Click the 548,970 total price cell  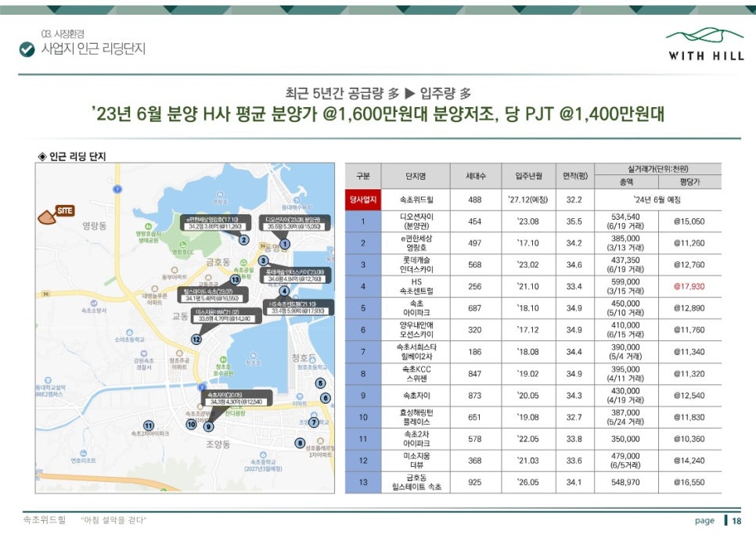click(x=626, y=482)
